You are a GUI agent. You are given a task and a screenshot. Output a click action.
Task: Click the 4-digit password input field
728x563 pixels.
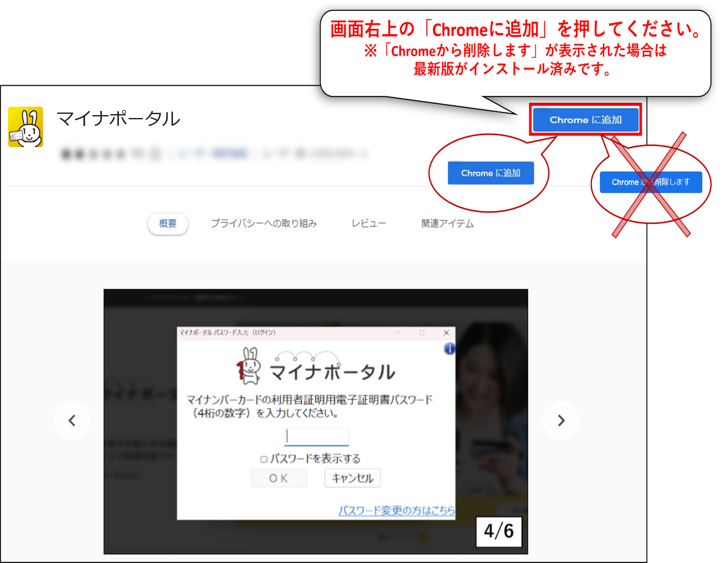point(316,436)
